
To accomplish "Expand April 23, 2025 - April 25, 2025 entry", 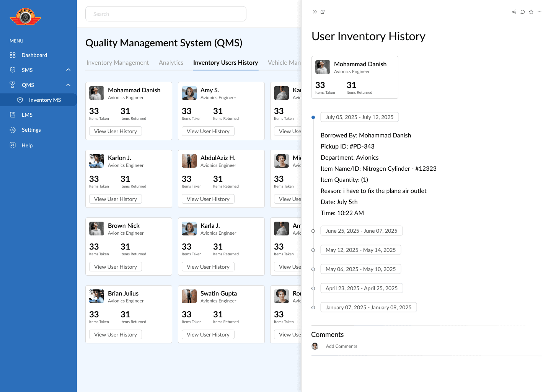I will (362, 288).
